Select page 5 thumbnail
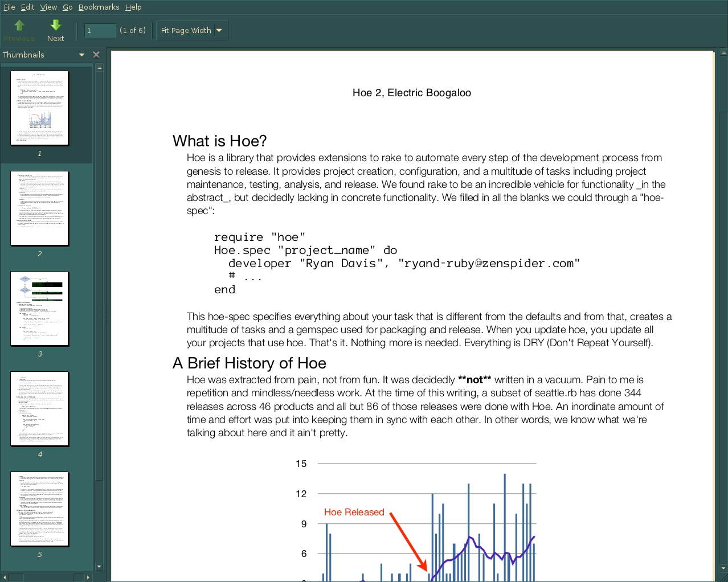The width and height of the screenshot is (728, 582). [39, 509]
